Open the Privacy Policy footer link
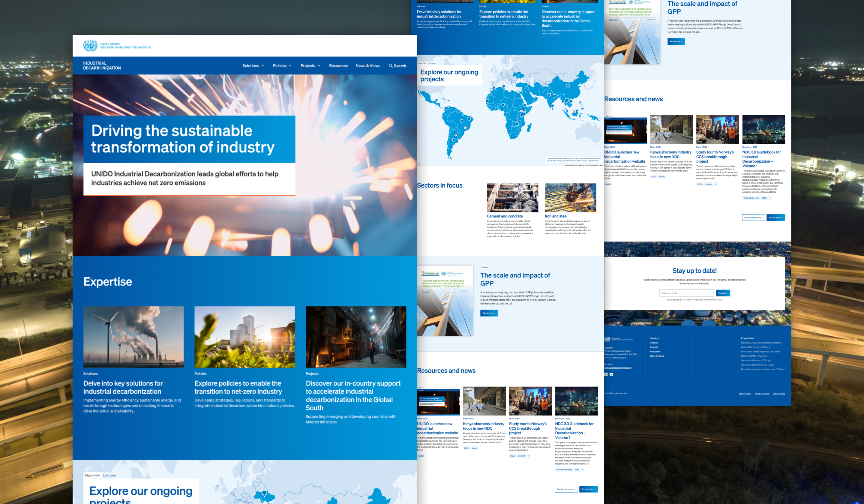Viewport: 864px width, 504px height. point(745,394)
